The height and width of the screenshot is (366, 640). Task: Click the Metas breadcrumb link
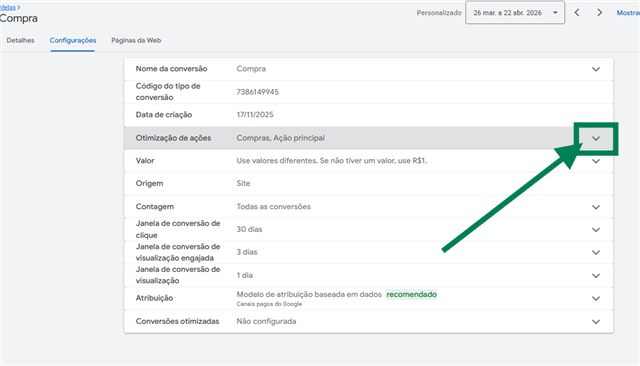coord(7,7)
